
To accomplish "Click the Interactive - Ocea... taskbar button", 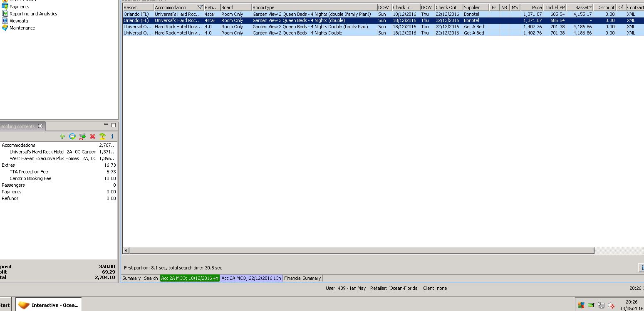I will point(49,305).
